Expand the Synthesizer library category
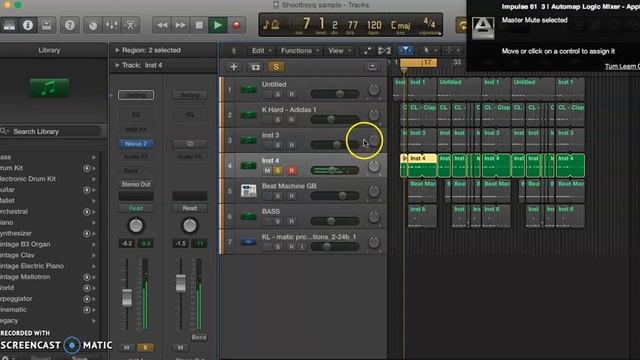This screenshot has width=640, height=360. click(x=93, y=233)
